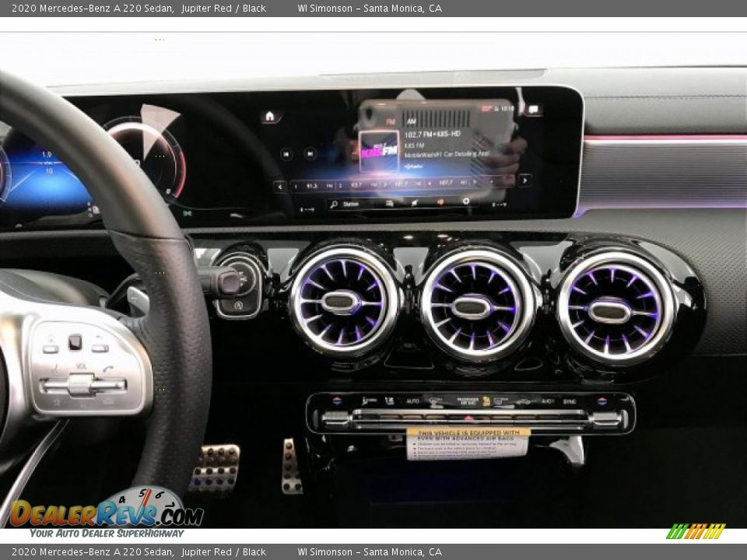The height and width of the screenshot is (560, 747).
Task: Tap the 102.7 FM KIIS-HD station title
Action: (x=433, y=135)
